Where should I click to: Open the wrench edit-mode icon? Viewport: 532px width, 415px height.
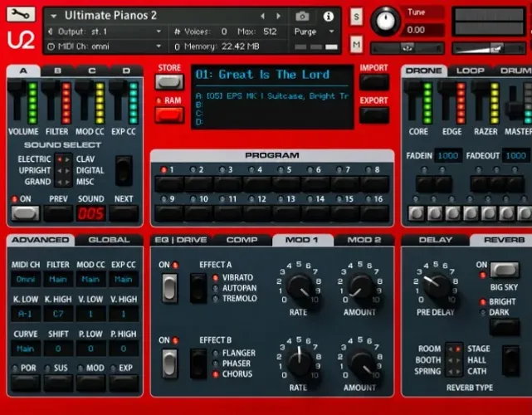point(21,14)
